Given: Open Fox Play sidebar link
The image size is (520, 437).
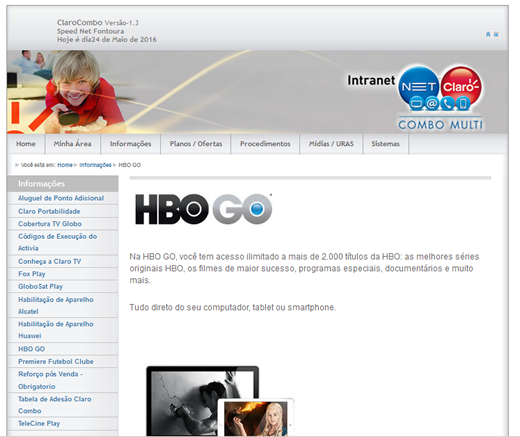Looking at the screenshot, I should coord(32,274).
